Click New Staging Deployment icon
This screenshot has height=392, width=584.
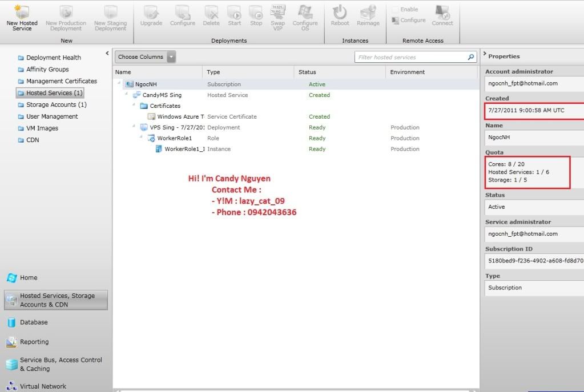point(111,12)
